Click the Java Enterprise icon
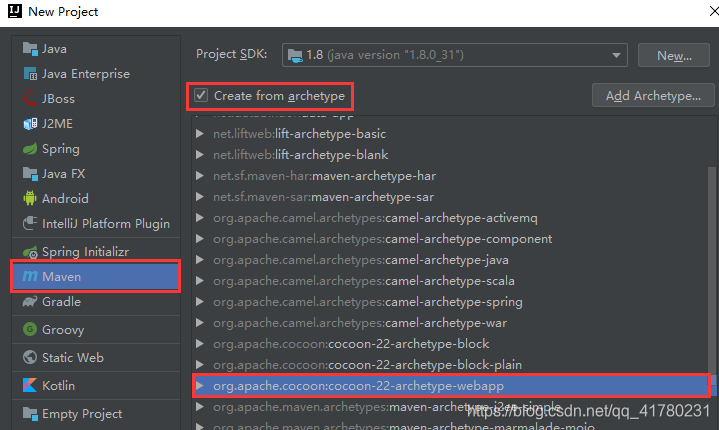The height and width of the screenshot is (430, 719). pyautogui.click(x=30, y=74)
